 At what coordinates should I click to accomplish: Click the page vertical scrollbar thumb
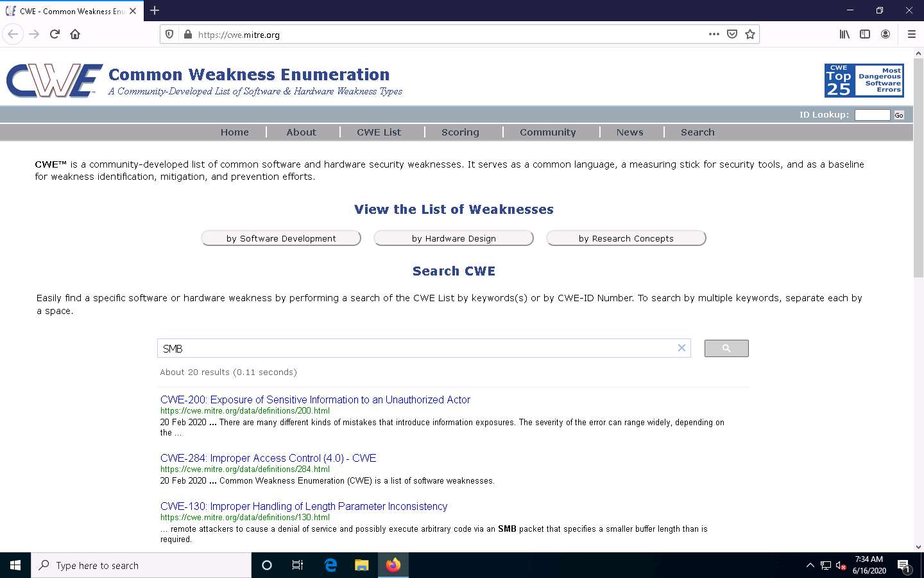pos(918,167)
